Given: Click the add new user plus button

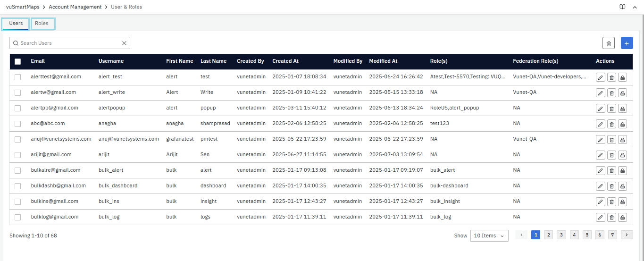Looking at the screenshot, I should point(627,43).
